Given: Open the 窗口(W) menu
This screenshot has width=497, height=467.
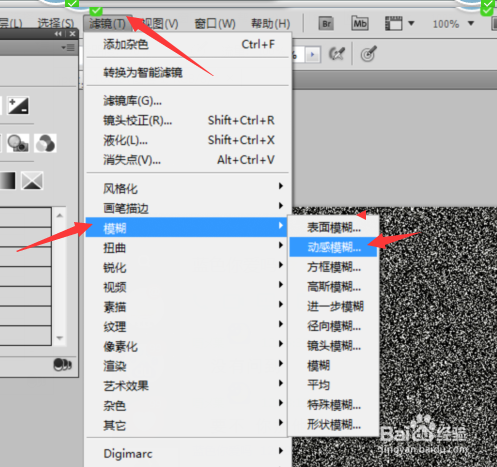Looking at the screenshot, I should click(215, 24).
